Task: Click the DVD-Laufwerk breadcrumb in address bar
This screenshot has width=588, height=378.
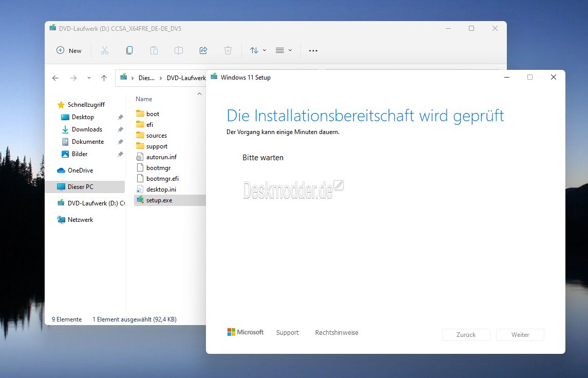Action: (186, 78)
